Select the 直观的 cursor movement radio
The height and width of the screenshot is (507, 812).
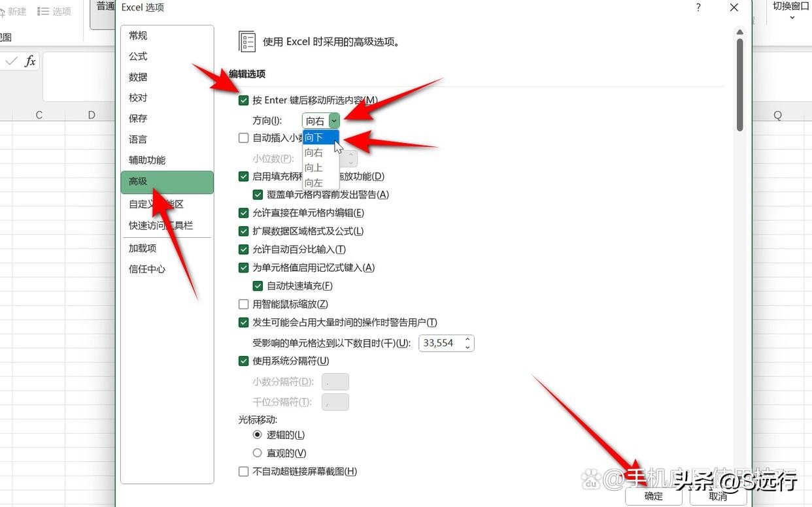[258, 453]
